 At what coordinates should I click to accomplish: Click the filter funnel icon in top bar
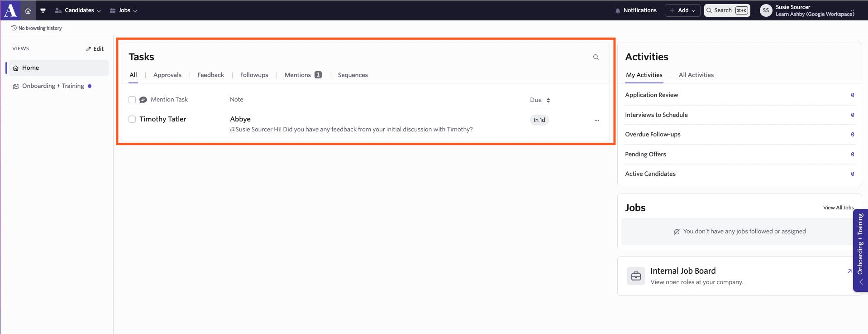43,10
